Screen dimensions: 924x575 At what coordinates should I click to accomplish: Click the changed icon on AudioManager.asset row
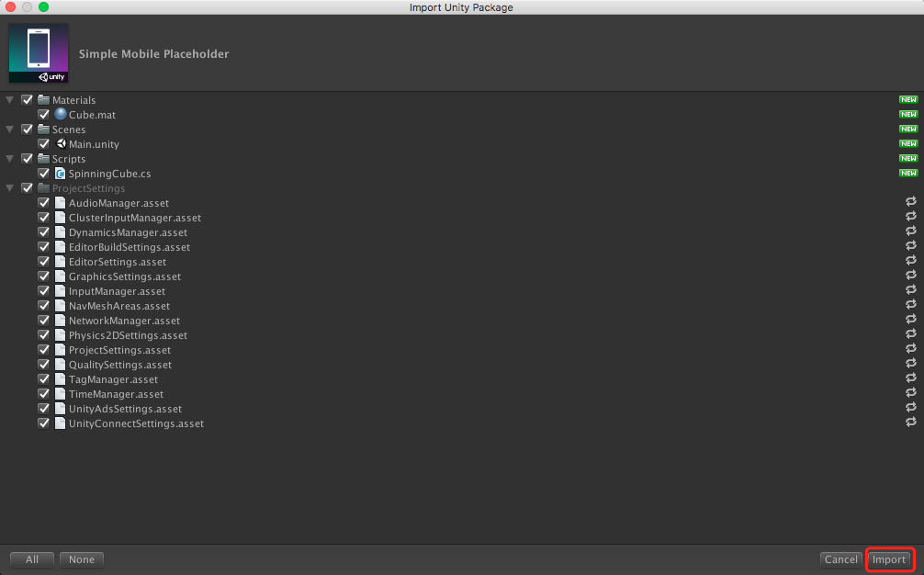point(911,201)
